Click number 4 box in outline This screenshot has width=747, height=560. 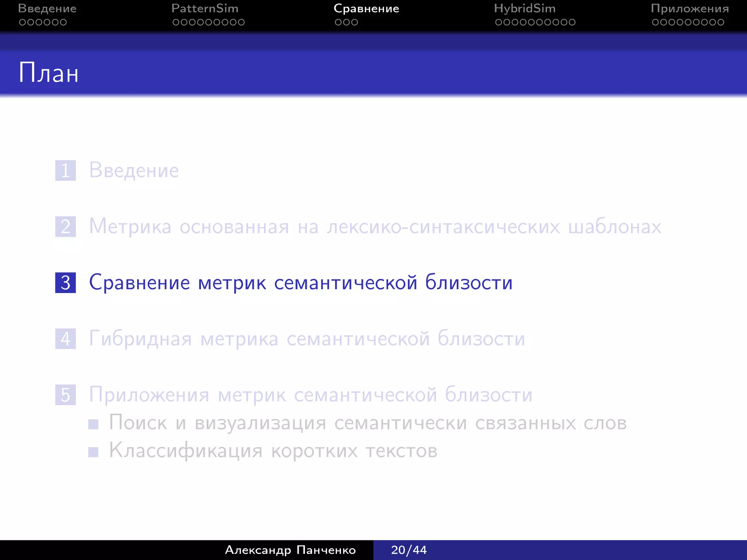click(x=66, y=339)
